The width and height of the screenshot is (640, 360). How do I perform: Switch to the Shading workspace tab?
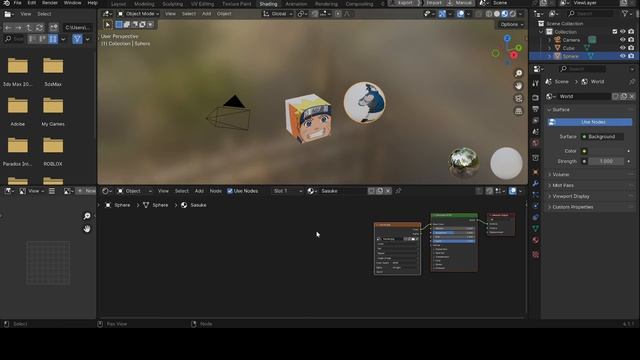tap(268, 4)
